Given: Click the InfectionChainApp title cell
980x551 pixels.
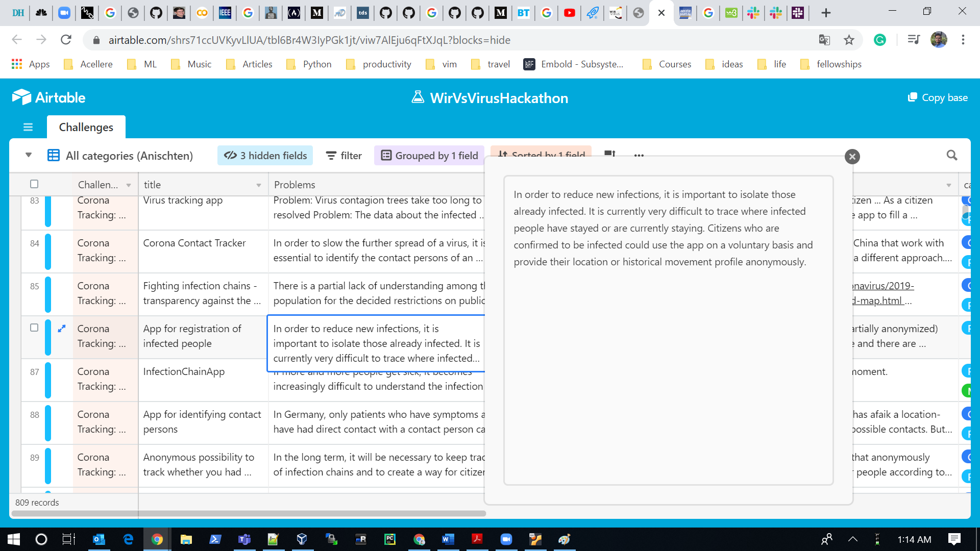Looking at the screenshot, I should [203, 380].
